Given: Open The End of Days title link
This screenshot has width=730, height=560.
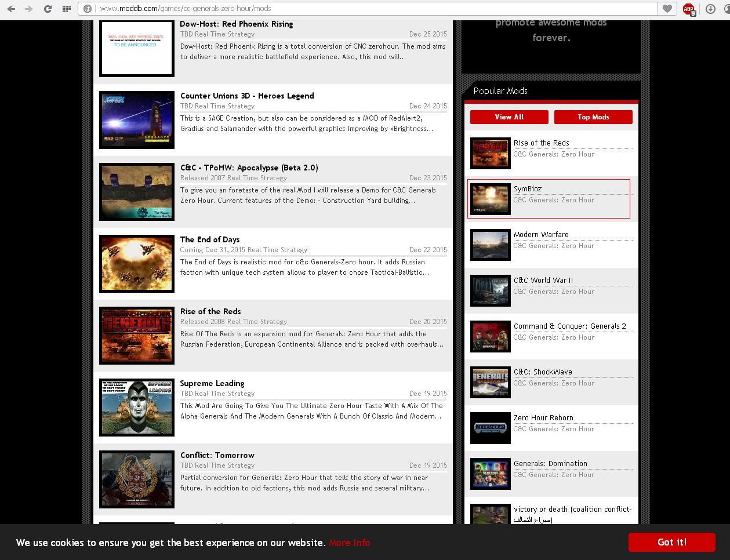Looking at the screenshot, I should (x=210, y=239).
